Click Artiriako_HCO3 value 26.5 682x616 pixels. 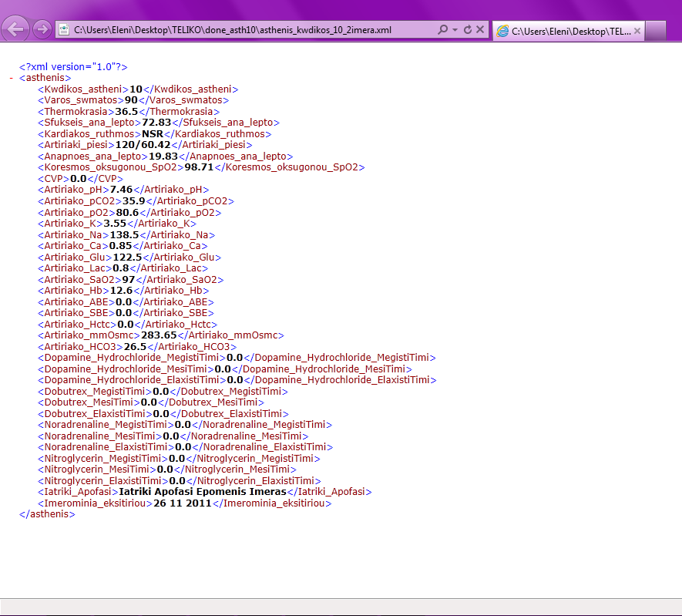[136, 347]
